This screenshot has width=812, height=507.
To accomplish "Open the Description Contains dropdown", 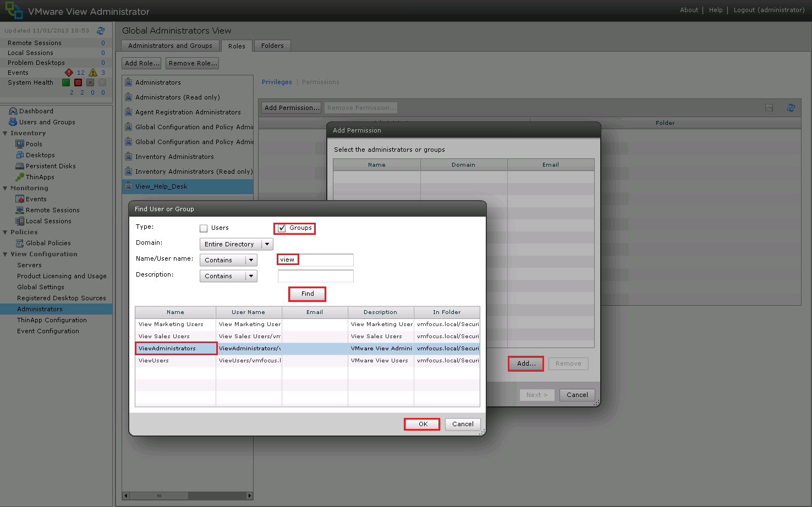I will pos(251,276).
